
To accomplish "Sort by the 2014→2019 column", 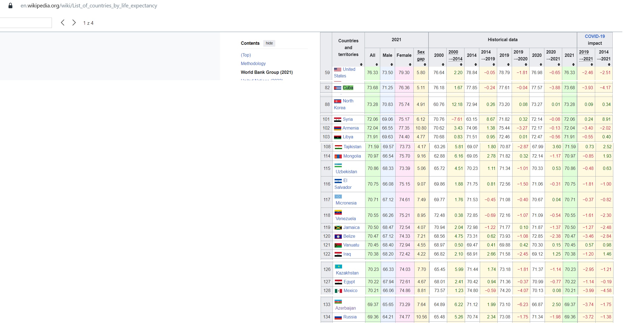I will [x=494, y=65].
